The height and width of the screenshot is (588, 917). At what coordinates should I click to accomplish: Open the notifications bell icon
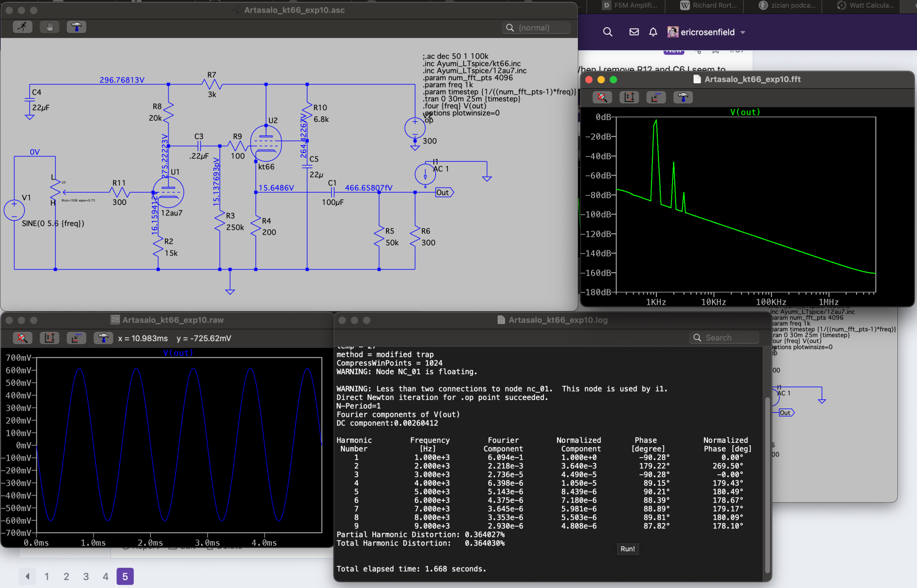pos(653,32)
